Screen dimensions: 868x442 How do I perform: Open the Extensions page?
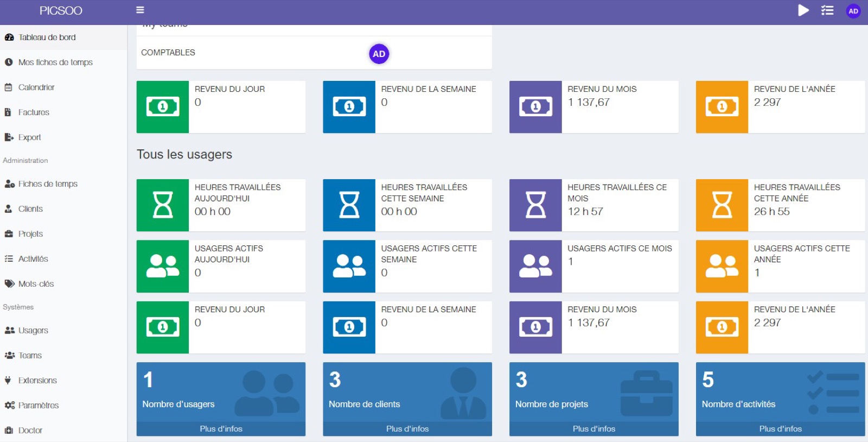click(x=63, y=381)
